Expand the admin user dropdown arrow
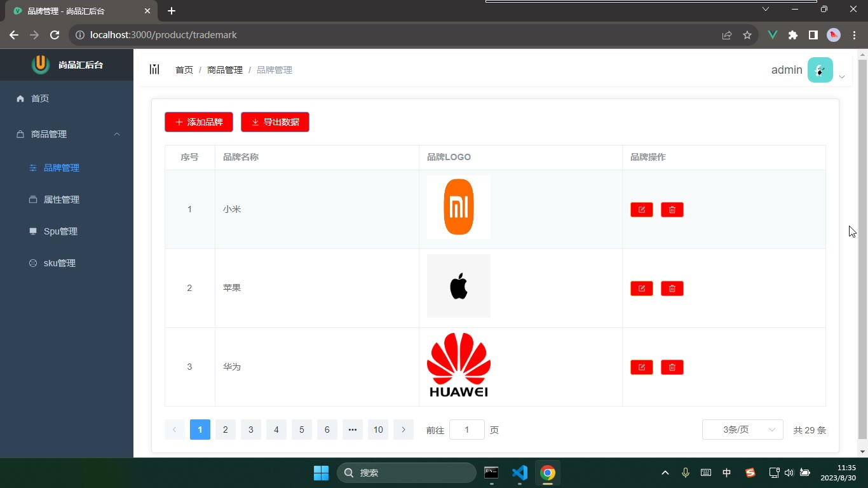Viewport: 868px width, 488px height. click(842, 77)
